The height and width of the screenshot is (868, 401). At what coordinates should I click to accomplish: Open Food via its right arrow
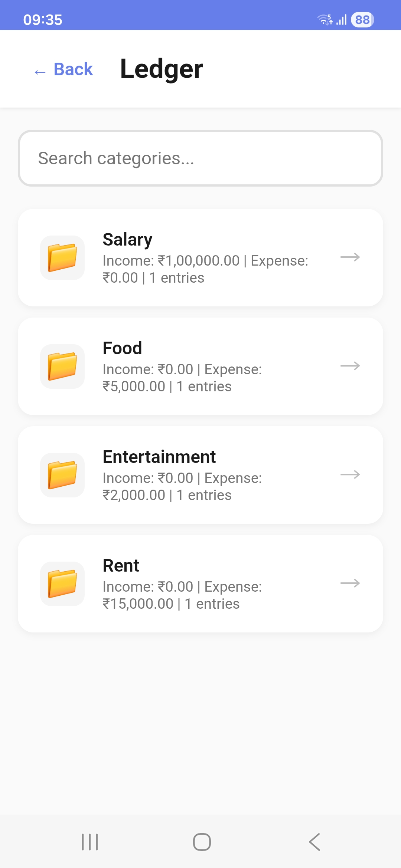click(x=350, y=366)
